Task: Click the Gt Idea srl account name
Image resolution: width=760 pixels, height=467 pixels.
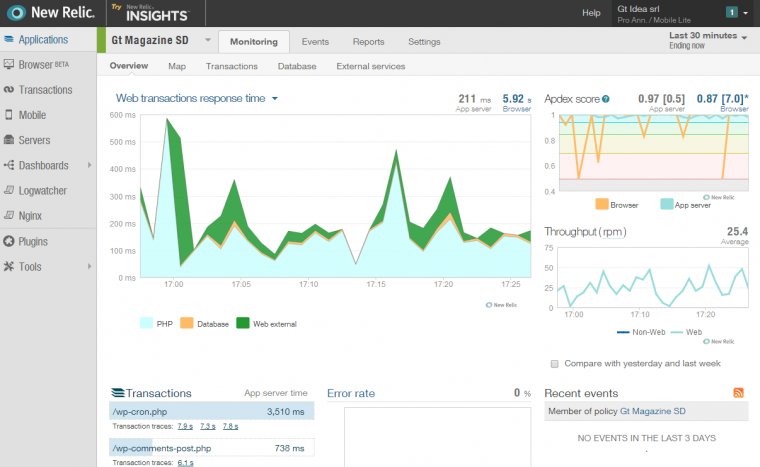Action: tap(638, 9)
